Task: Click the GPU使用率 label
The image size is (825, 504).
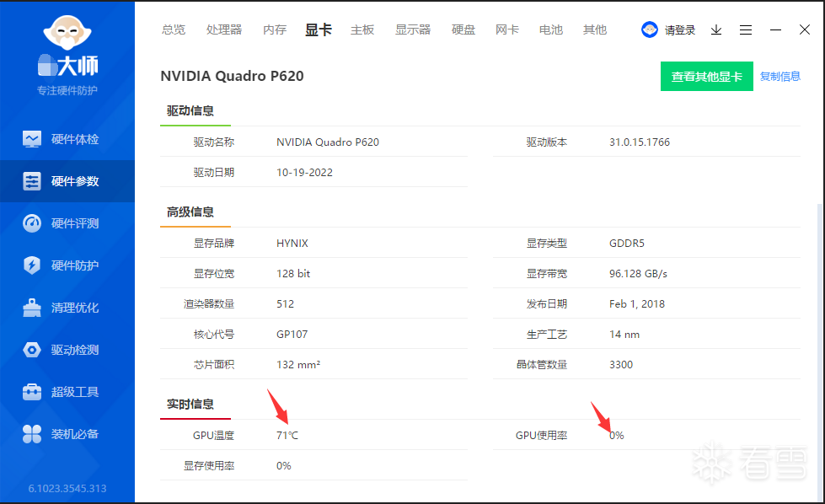Action: (x=541, y=436)
